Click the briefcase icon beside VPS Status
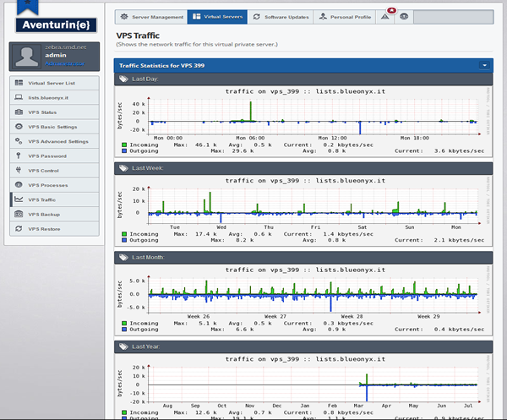The image size is (507, 420). pyautogui.click(x=19, y=112)
